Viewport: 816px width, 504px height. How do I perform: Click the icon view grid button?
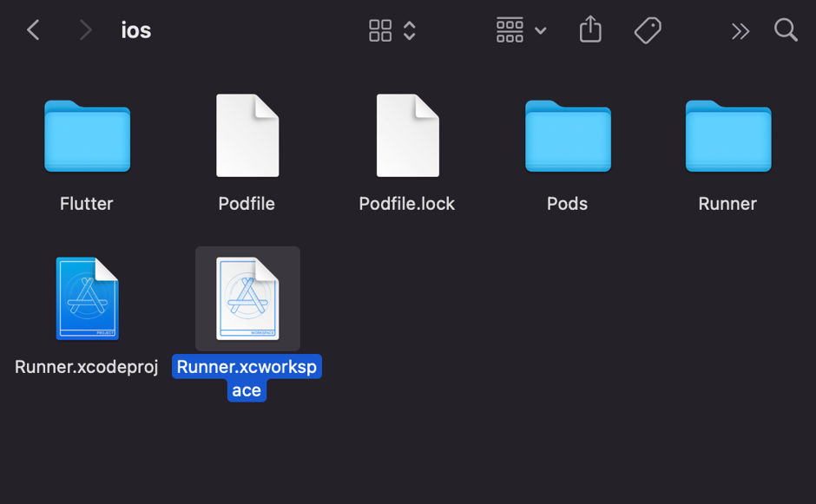[x=380, y=30]
